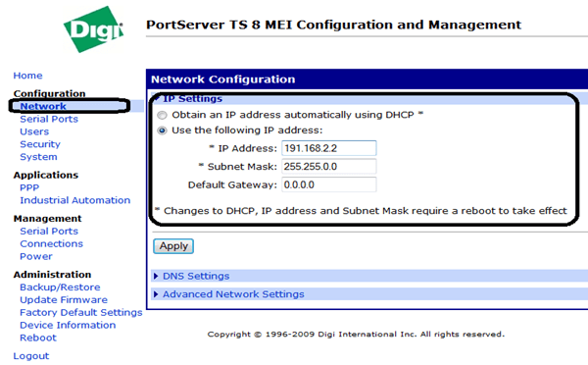Apply the network settings
The image size is (588, 365).
click(173, 246)
